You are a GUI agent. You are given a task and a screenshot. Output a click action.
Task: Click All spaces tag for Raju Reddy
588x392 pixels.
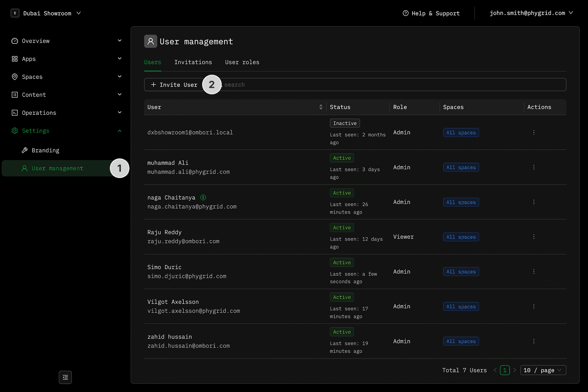(x=461, y=237)
